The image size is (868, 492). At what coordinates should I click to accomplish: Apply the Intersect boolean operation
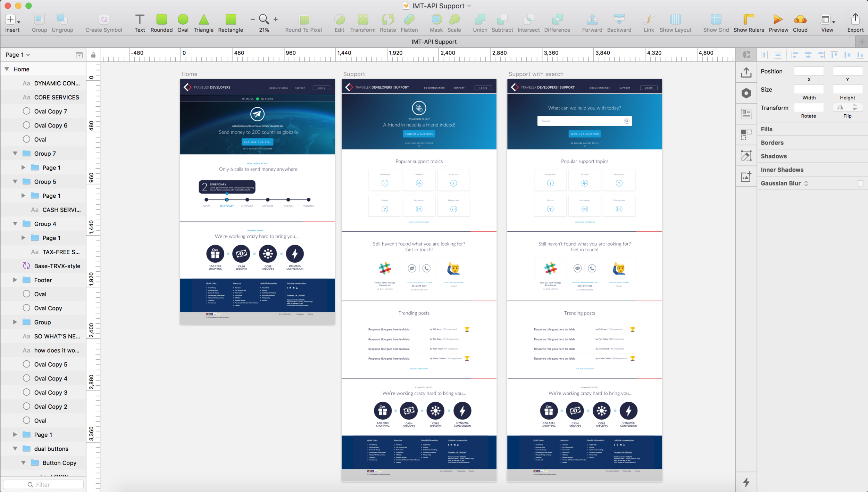click(528, 19)
